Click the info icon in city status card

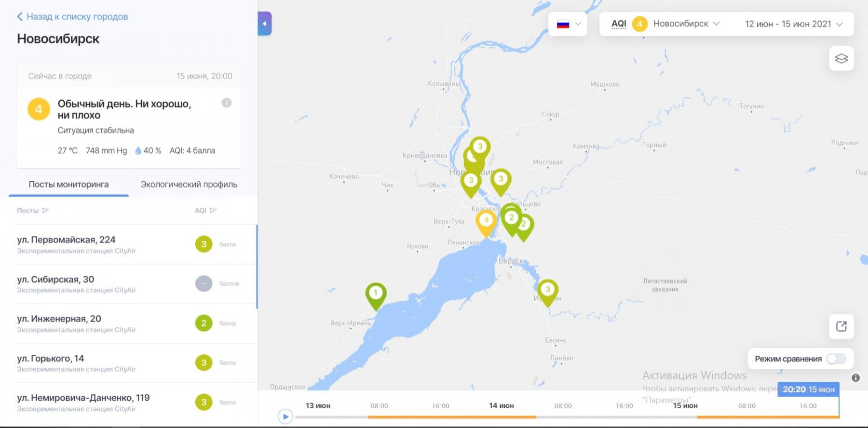pyautogui.click(x=227, y=103)
